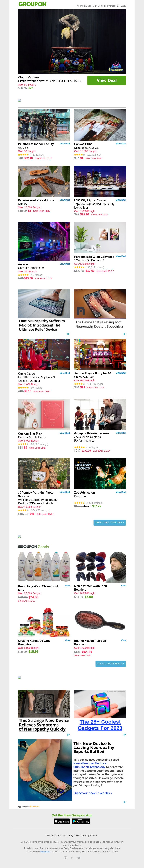144x868 pixels.
Task: Click the SEE ALL GOODS DEALS button
Action: tap(111, 664)
